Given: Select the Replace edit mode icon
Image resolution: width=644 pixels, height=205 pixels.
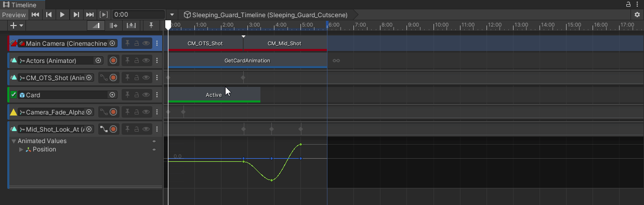Looking at the screenshot, I should (x=132, y=25).
